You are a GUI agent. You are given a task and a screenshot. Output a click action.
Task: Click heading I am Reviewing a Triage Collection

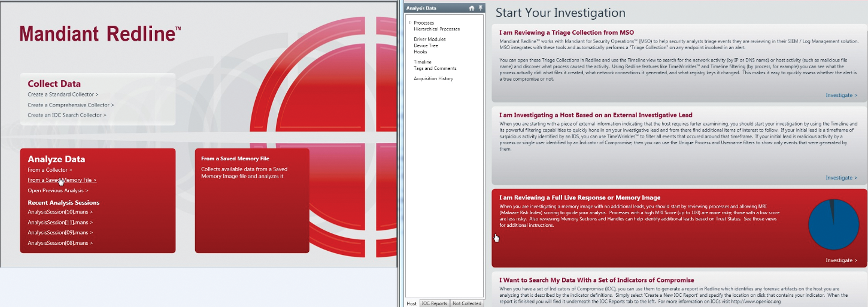pyautogui.click(x=566, y=32)
